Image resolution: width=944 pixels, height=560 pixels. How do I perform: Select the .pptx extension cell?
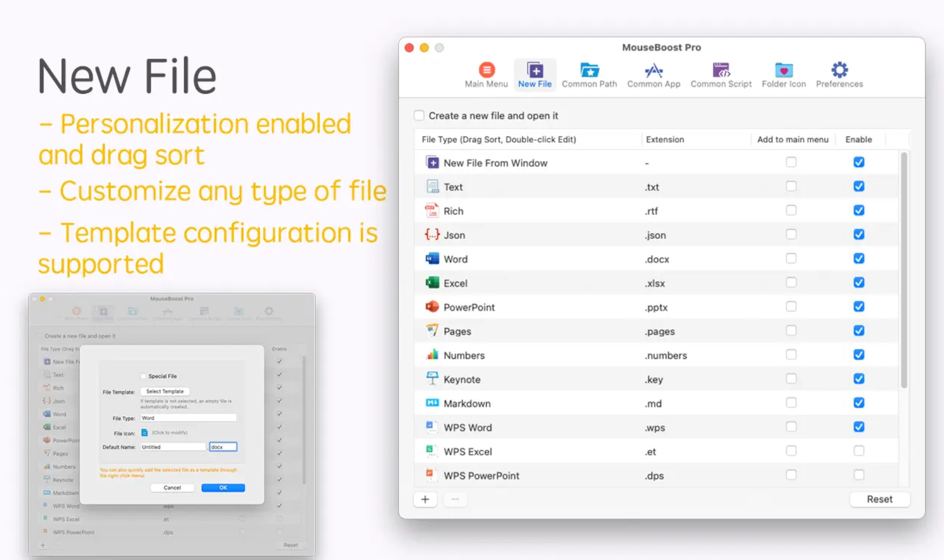[656, 307]
